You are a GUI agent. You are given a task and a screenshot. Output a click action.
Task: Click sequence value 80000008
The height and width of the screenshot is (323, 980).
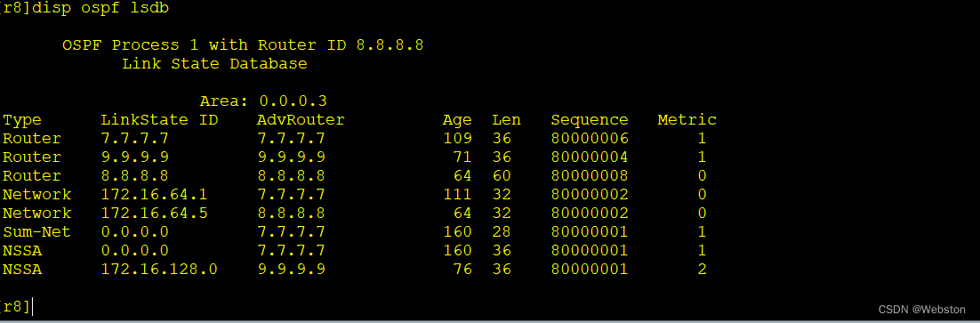590,176
